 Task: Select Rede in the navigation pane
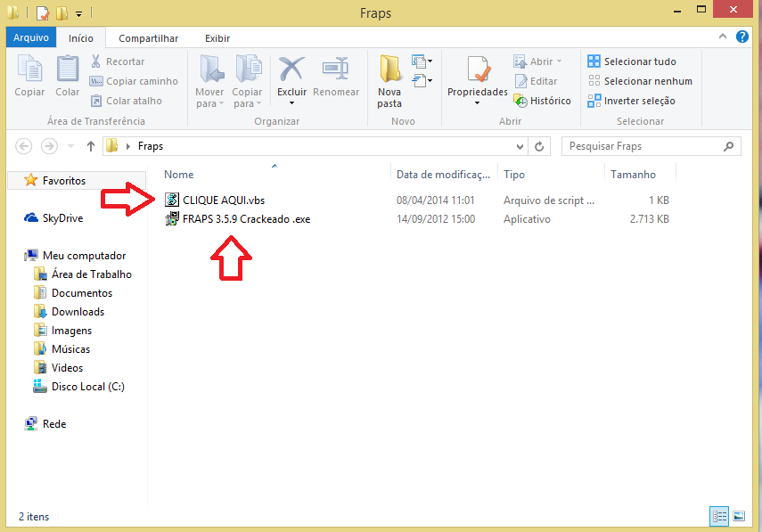pos(45,423)
